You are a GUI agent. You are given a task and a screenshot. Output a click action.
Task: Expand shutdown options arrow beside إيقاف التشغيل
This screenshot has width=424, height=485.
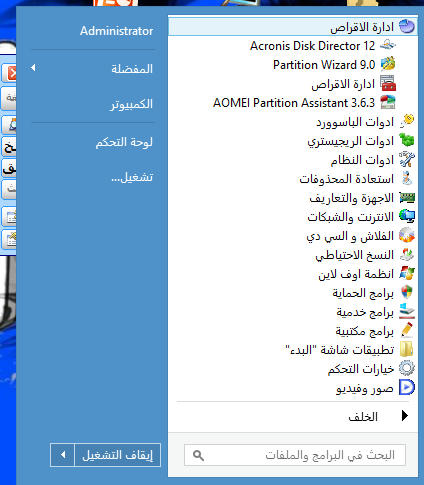[x=63, y=455]
